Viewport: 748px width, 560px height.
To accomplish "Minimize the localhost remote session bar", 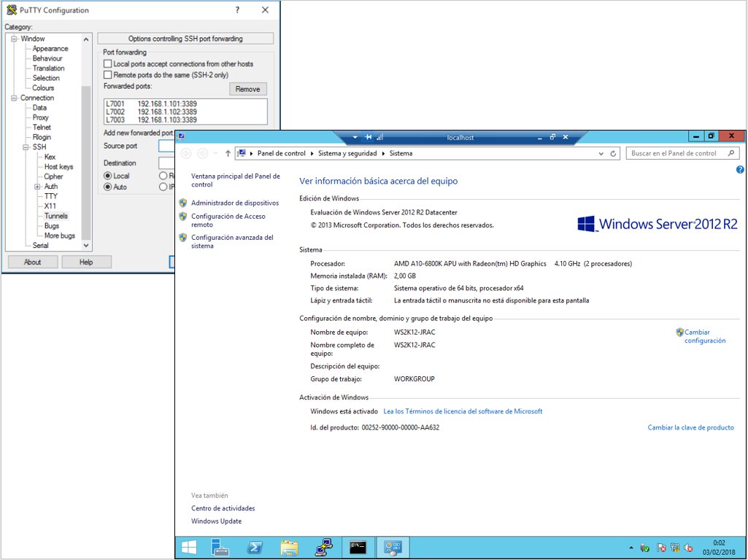I will click(540, 137).
